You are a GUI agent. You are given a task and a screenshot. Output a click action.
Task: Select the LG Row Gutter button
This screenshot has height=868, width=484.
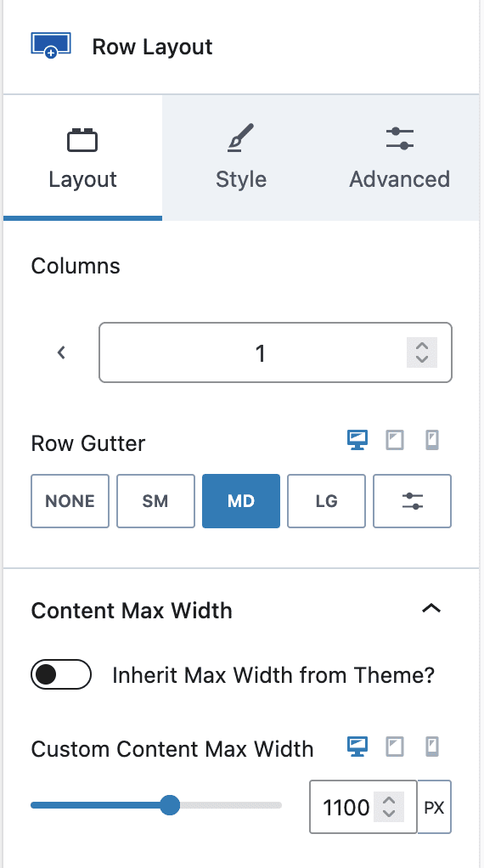point(326,501)
